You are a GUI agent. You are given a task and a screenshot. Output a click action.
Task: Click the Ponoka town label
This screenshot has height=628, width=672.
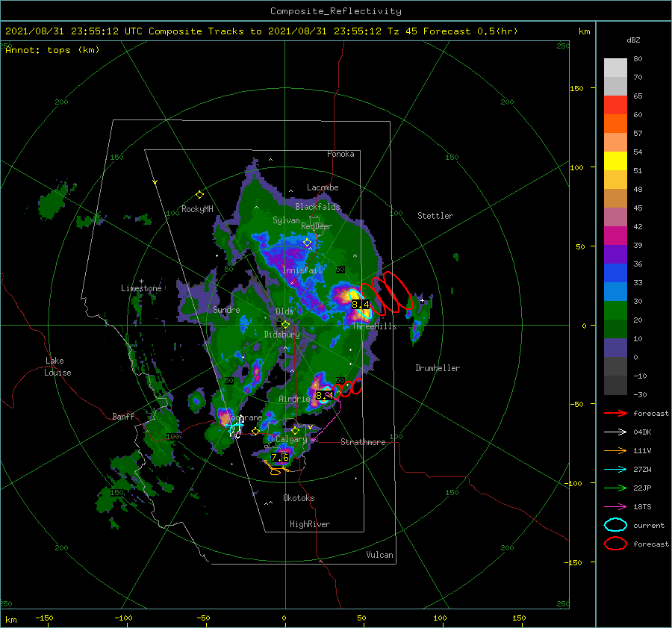coord(340,154)
